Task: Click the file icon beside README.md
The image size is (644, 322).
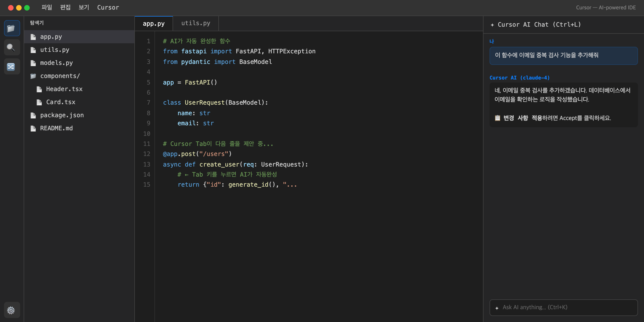Action: click(33, 129)
